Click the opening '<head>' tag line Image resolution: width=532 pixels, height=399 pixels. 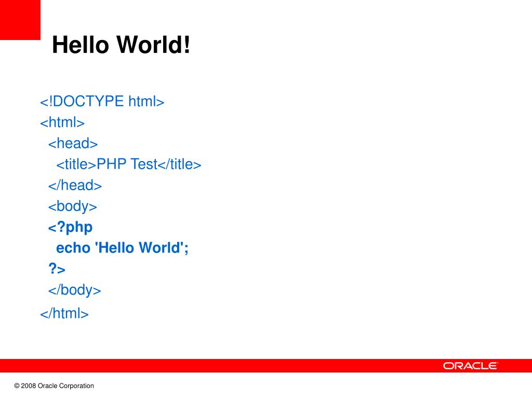(x=73, y=143)
